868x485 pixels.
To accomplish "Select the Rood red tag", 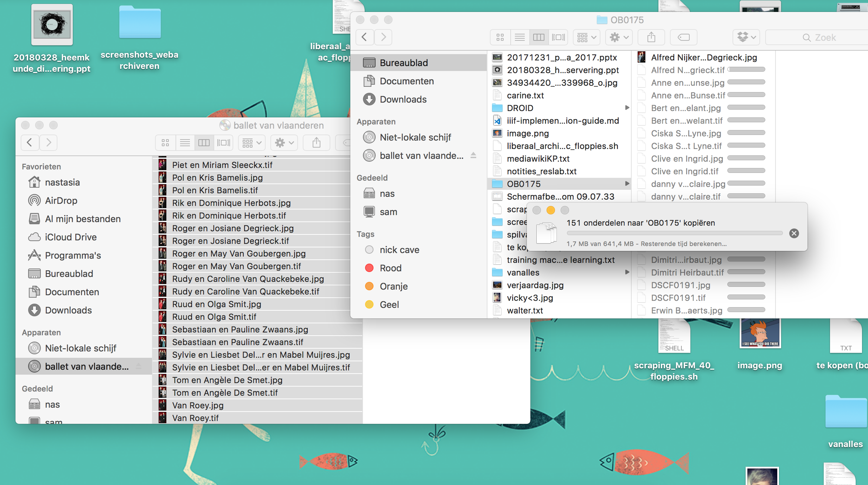I will 390,268.
